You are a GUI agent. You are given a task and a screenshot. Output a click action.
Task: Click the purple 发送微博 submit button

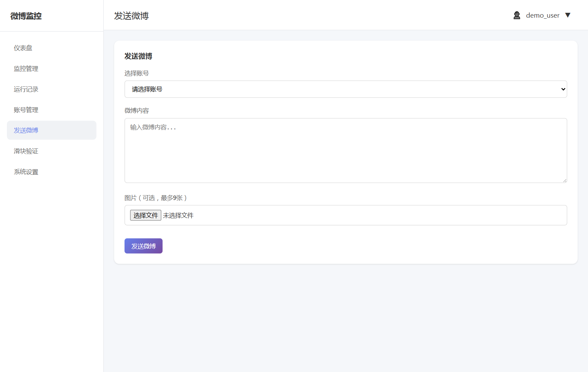click(144, 246)
